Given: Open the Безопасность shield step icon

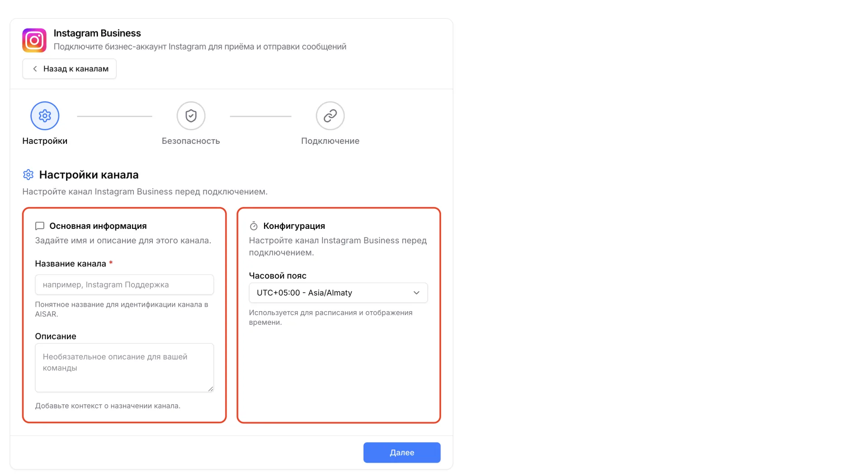Looking at the screenshot, I should tap(191, 116).
